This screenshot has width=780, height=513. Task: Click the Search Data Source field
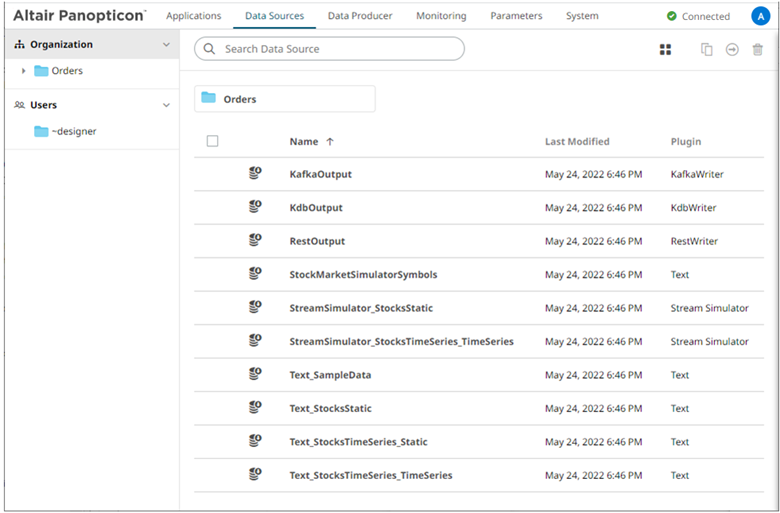(x=330, y=49)
